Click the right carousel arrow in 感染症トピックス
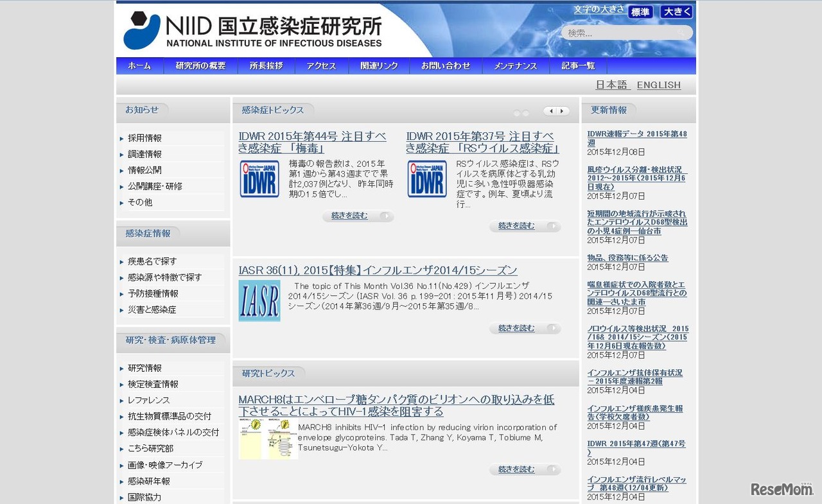The image size is (822, 504). pyautogui.click(x=561, y=111)
